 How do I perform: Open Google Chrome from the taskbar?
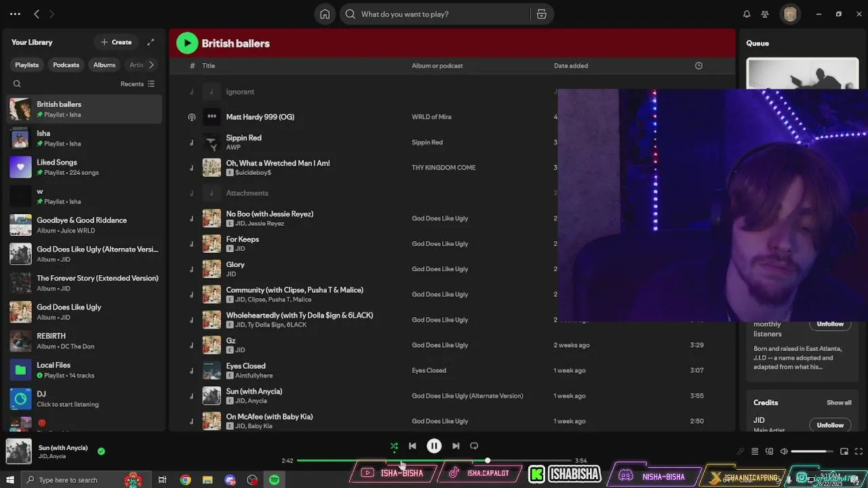185,480
